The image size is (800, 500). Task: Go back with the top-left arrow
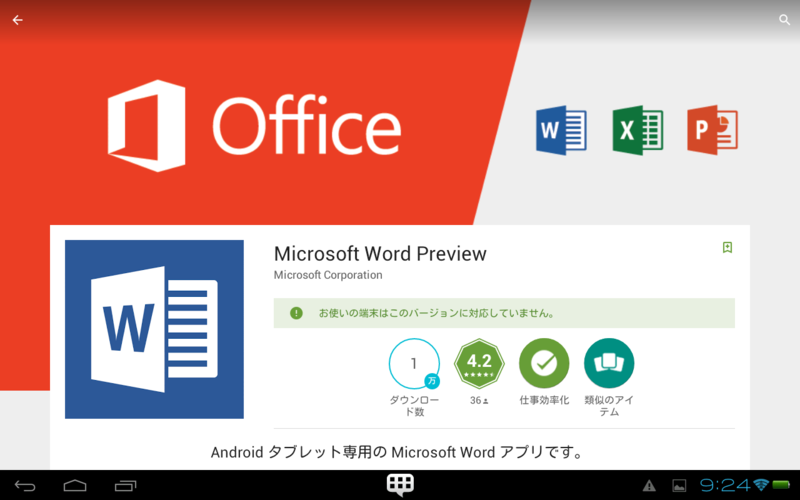pyautogui.click(x=18, y=20)
